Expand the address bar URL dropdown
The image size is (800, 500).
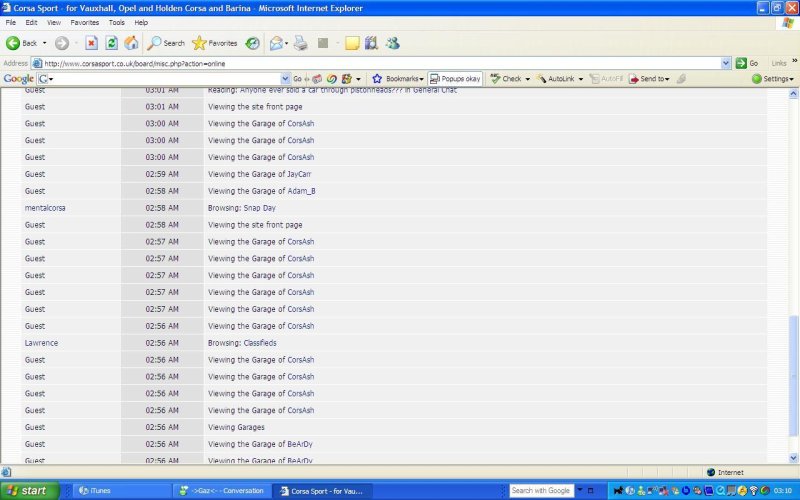(x=726, y=62)
